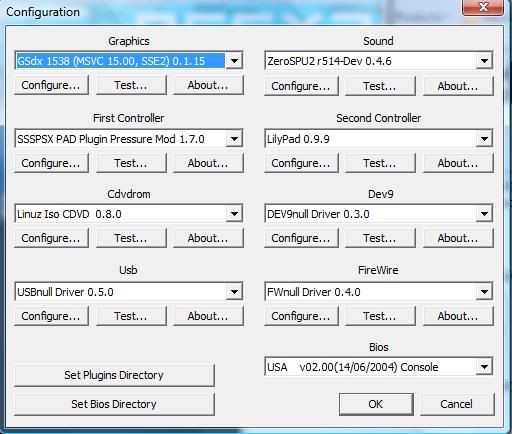Expand the Second Controller LilyPad dropdown
The image size is (512, 434).
(x=484, y=139)
